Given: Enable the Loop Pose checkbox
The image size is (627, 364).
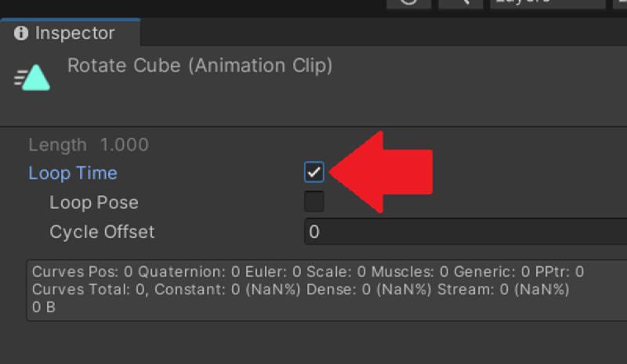Looking at the screenshot, I should 314,201.
